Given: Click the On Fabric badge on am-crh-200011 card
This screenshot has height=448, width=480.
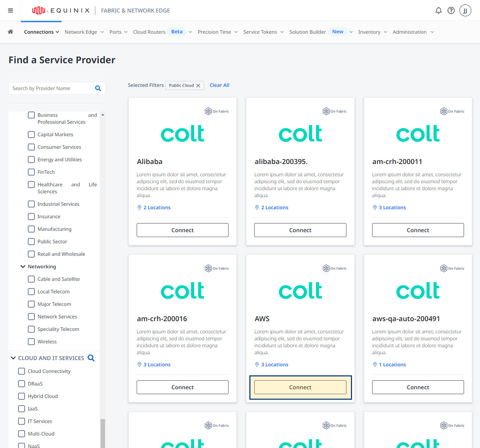Looking at the screenshot, I should click(452, 111).
